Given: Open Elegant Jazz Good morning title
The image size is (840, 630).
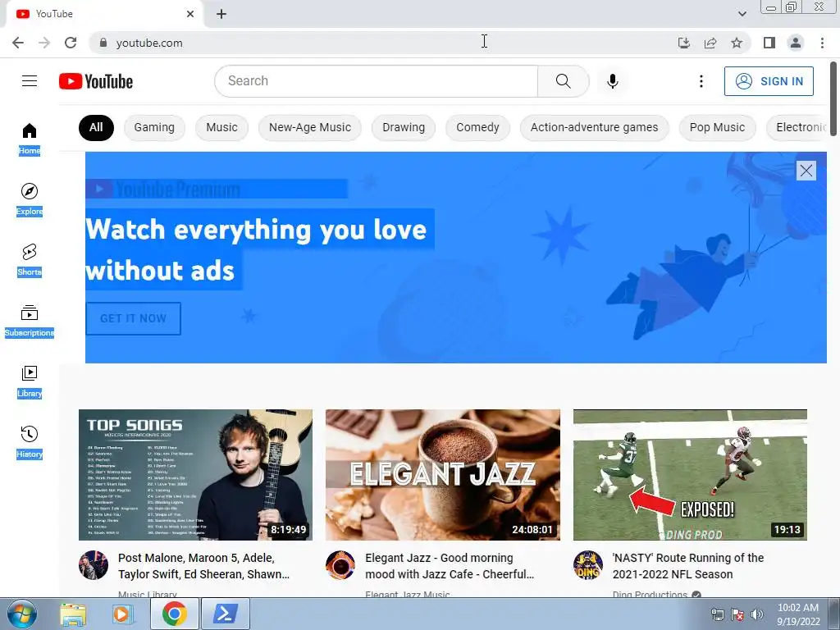Looking at the screenshot, I should [x=450, y=566].
